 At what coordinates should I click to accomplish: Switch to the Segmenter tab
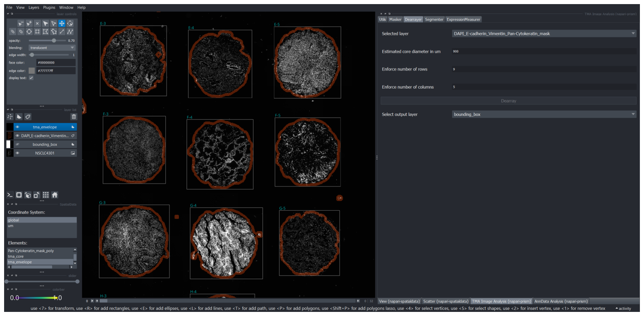(x=434, y=19)
